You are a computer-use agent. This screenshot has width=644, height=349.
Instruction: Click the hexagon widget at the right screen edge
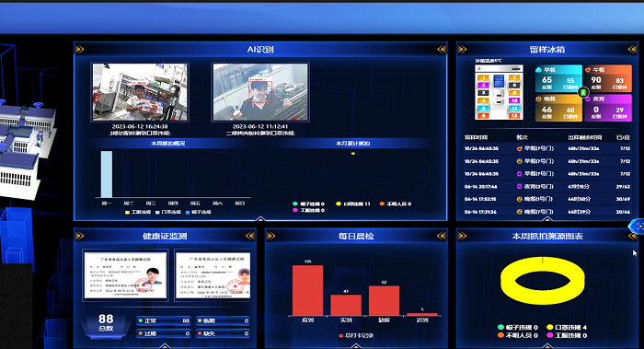point(638,226)
